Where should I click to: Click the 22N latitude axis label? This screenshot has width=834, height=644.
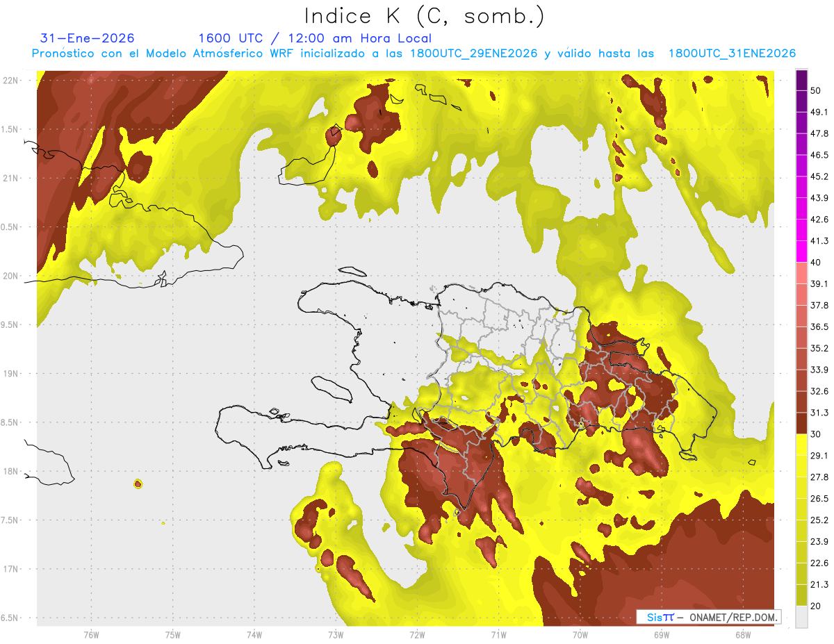pyautogui.click(x=11, y=81)
